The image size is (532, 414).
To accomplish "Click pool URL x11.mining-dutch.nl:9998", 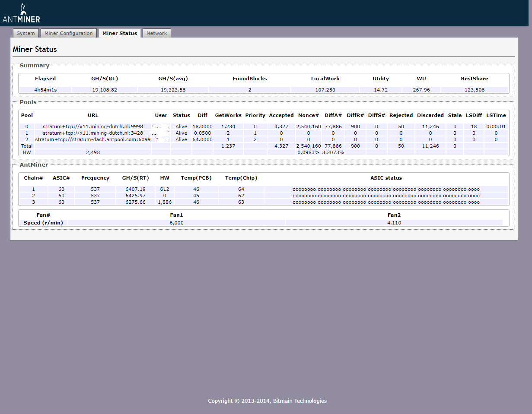I will (93, 126).
